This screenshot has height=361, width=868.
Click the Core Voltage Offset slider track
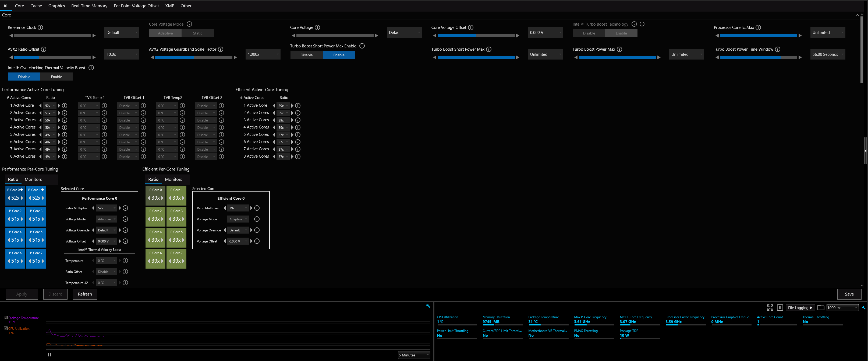(x=476, y=35)
